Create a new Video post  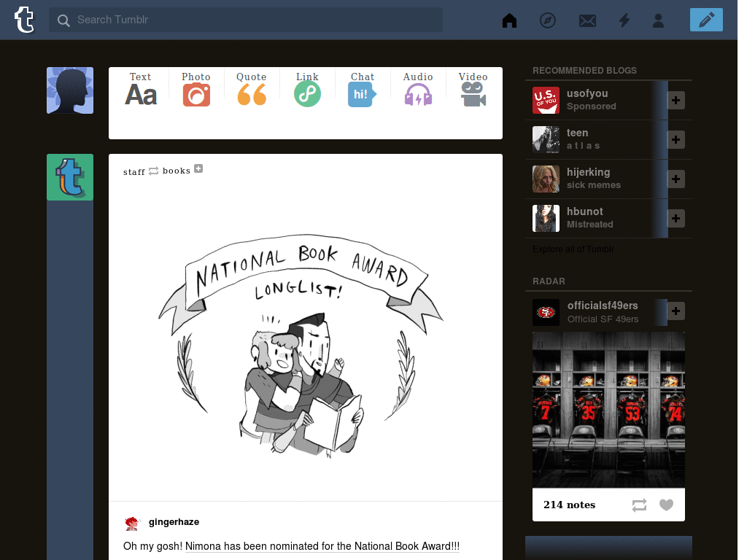click(473, 89)
